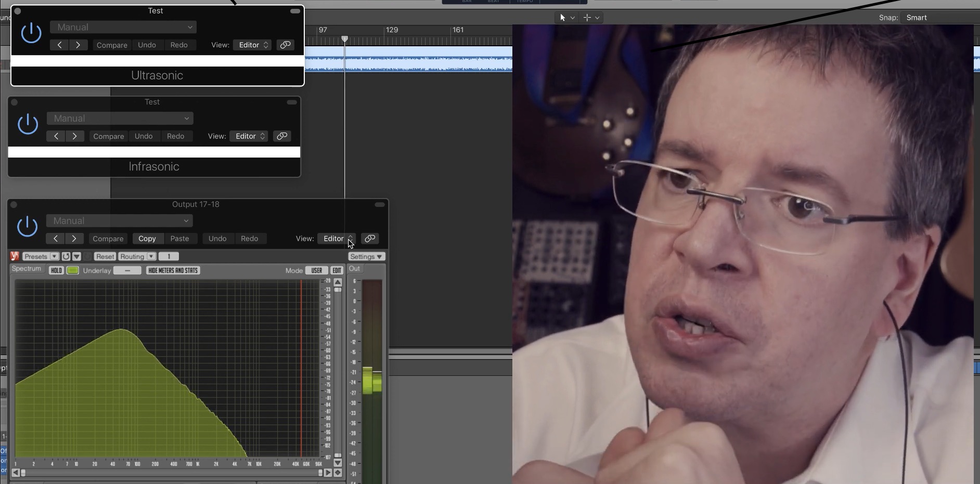This screenshot has width=980, height=484.
Task: Enable HOLD on the spectrum
Action: [56, 270]
